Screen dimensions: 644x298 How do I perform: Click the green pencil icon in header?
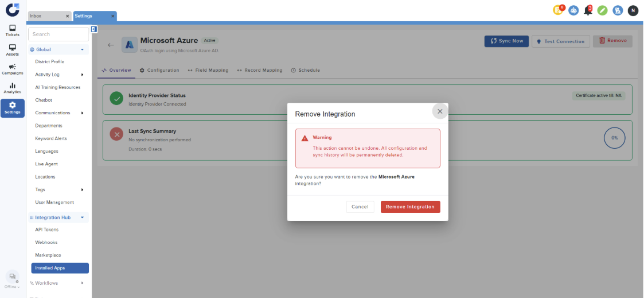pyautogui.click(x=602, y=10)
